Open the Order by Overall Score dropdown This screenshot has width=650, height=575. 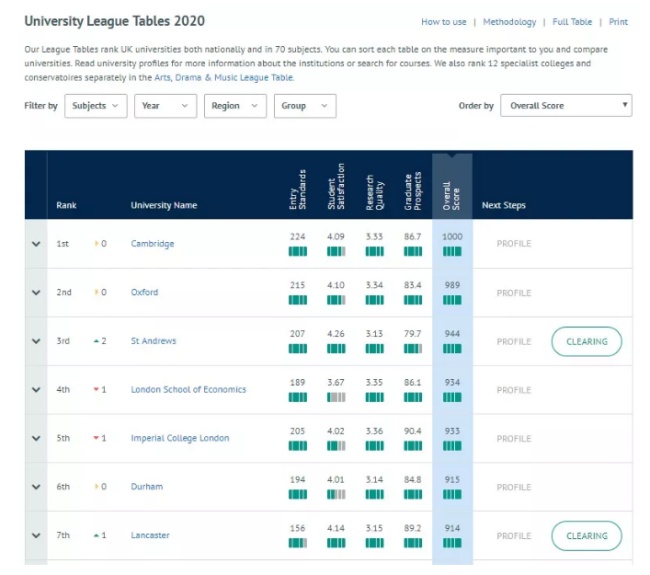[x=567, y=106]
